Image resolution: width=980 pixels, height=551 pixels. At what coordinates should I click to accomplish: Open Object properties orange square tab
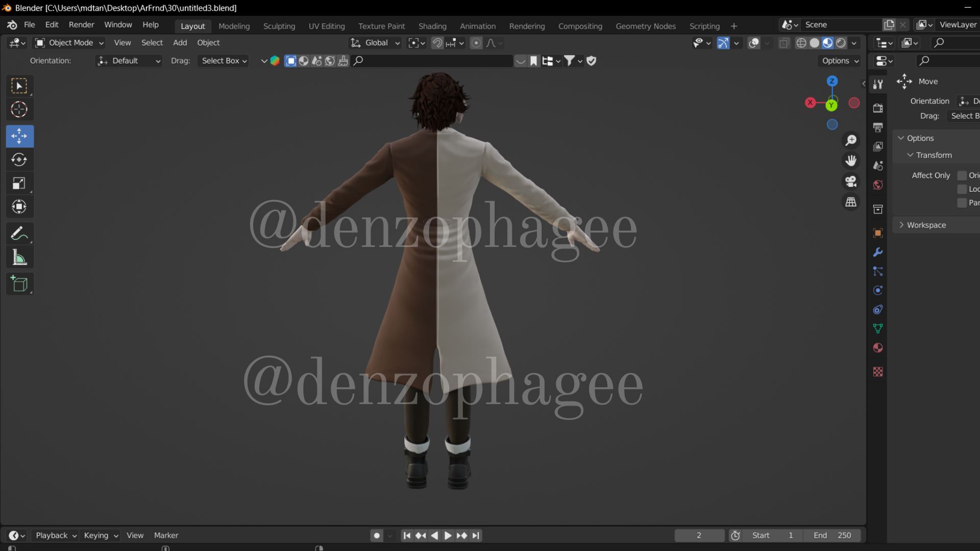click(878, 233)
